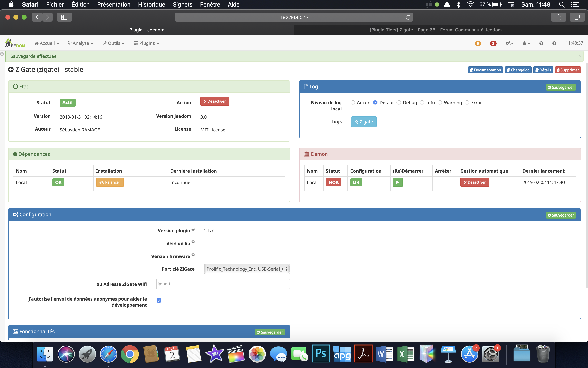This screenshot has height=368, width=588.
Task: Show Version firmware help tooltip icon
Action: point(193,255)
